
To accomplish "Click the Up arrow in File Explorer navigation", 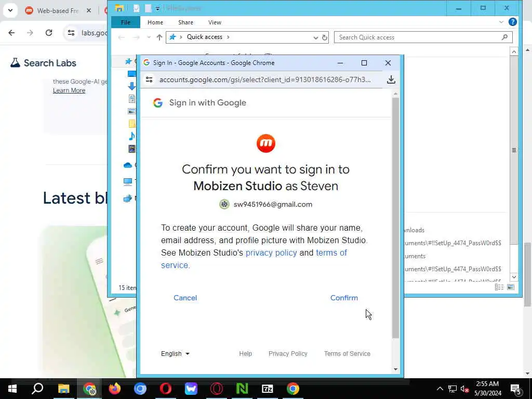I will point(159,37).
